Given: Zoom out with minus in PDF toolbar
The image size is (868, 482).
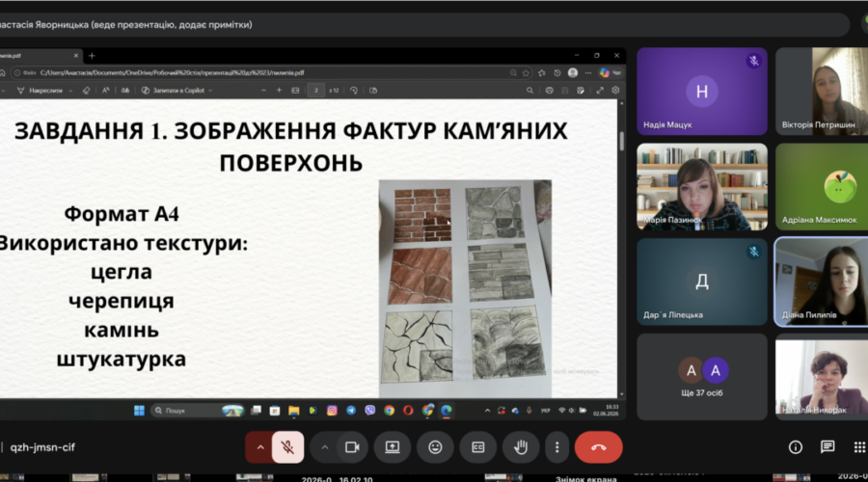Looking at the screenshot, I should 263,91.
